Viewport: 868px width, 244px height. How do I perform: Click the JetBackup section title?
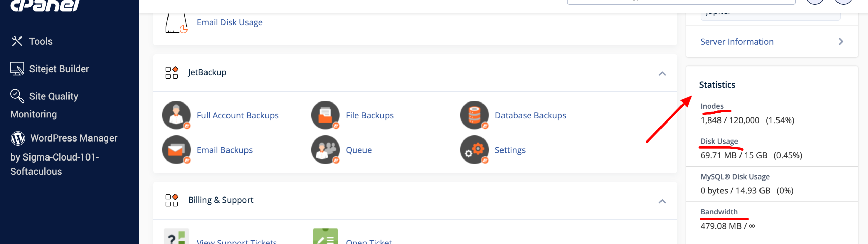(207, 72)
